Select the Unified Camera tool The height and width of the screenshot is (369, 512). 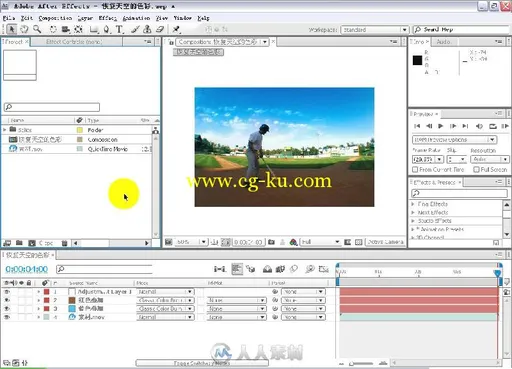66,29
